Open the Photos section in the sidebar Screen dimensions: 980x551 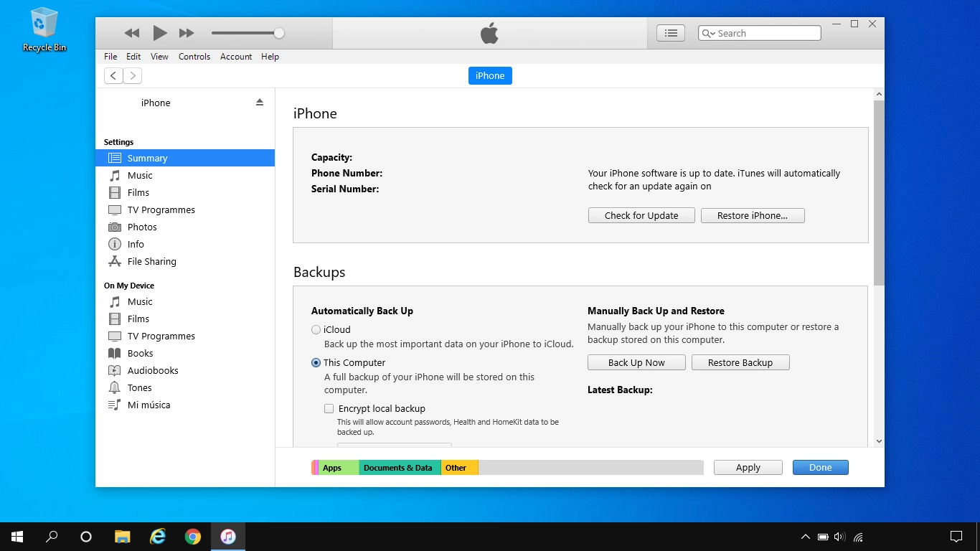141,227
